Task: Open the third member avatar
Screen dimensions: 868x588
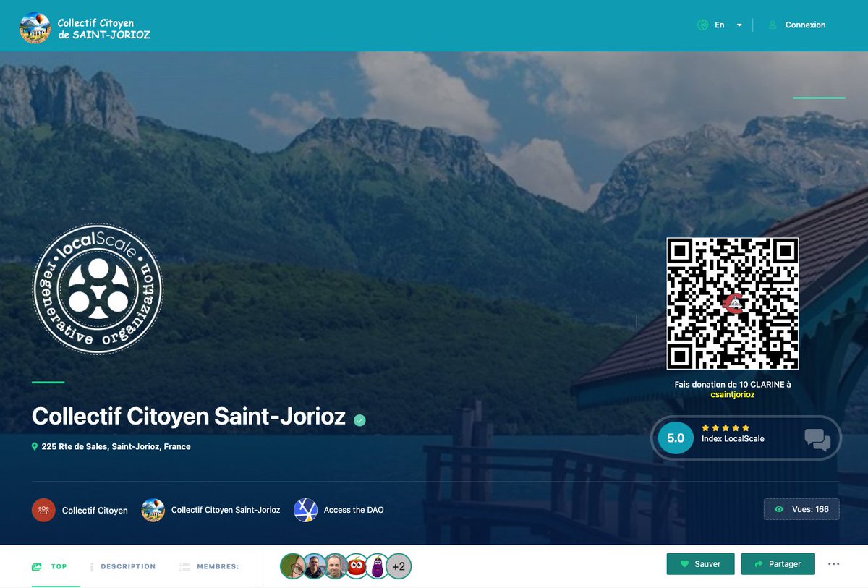Action: [336, 566]
